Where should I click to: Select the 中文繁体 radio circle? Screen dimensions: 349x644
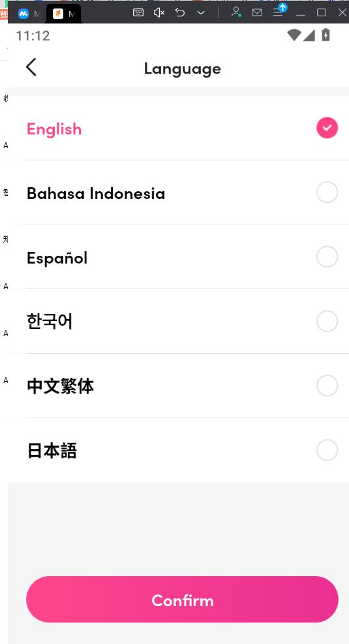click(x=327, y=386)
